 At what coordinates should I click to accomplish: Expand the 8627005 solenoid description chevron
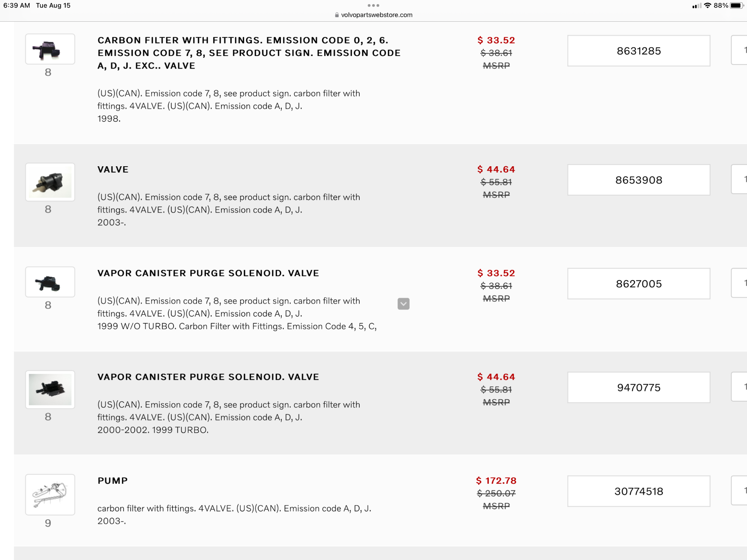[403, 304]
